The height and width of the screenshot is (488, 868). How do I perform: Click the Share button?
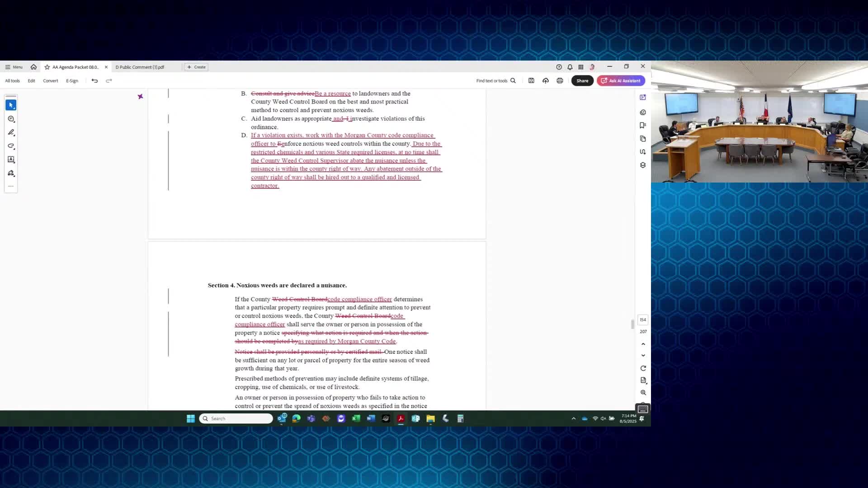[582, 81]
